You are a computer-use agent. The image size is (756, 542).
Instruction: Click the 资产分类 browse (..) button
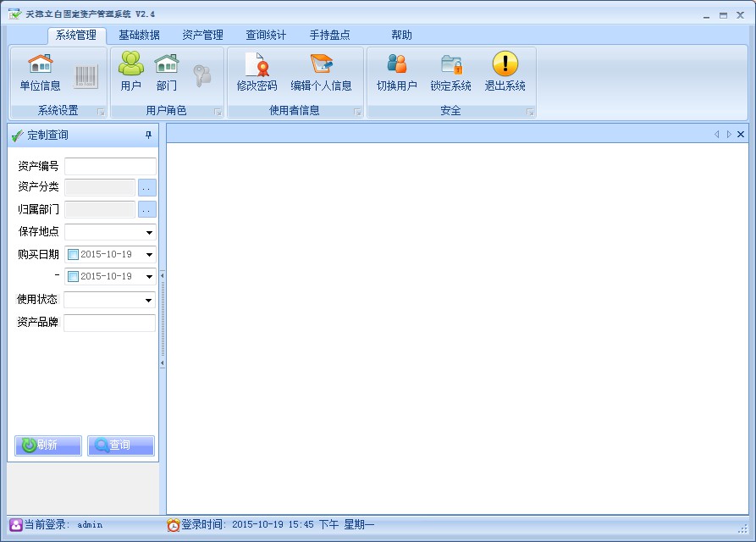point(147,188)
